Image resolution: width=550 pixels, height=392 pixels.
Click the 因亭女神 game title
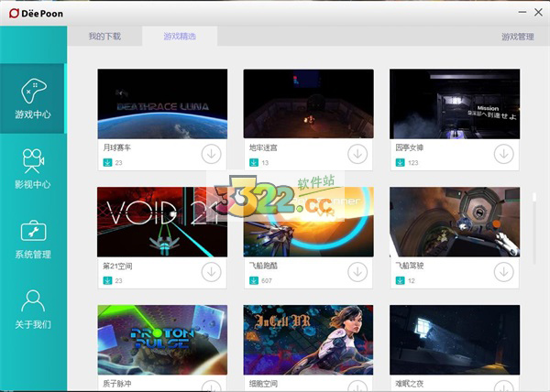click(410, 147)
